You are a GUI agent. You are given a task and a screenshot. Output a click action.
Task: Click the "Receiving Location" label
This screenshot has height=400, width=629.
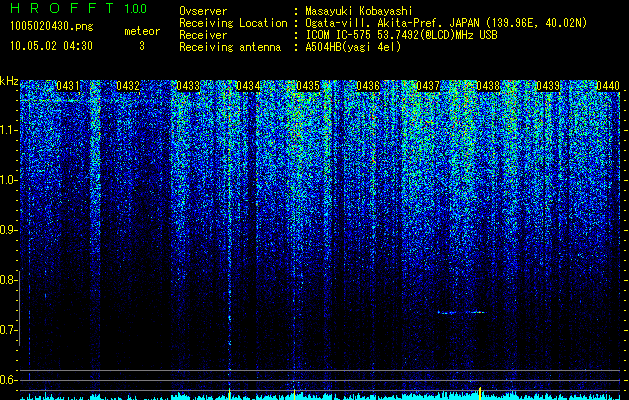pyautogui.click(x=233, y=24)
